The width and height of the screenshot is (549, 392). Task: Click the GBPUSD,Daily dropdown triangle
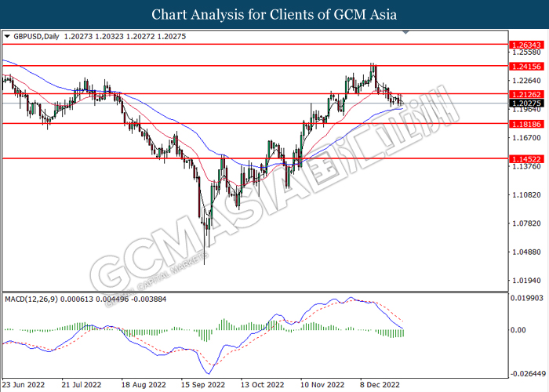click(7, 36)
